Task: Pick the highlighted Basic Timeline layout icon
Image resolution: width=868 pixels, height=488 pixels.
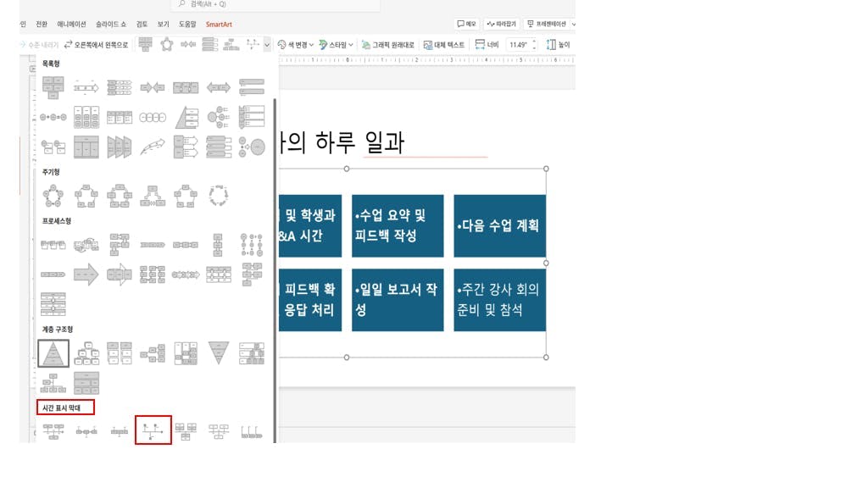Action: (153, 431)
